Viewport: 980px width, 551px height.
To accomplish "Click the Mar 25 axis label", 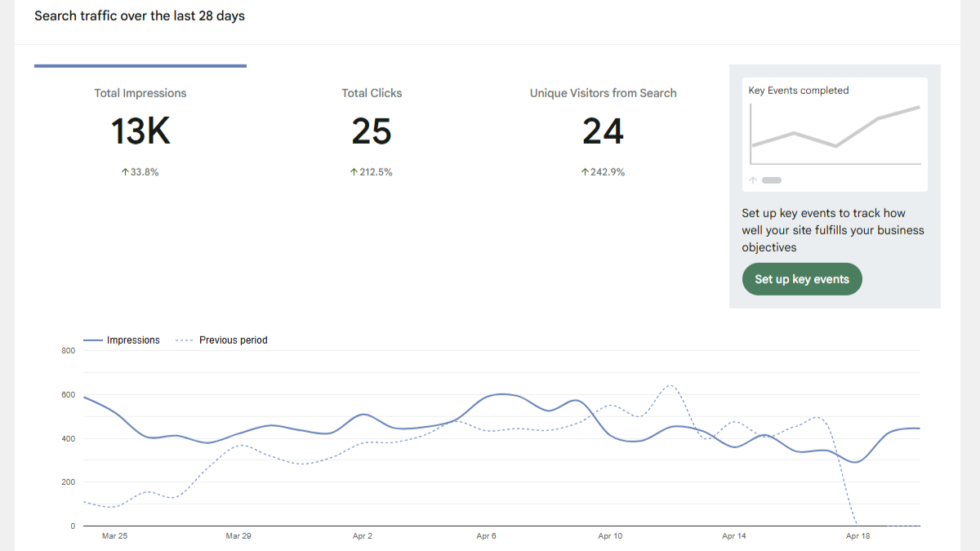I will (x=114, y=536).
